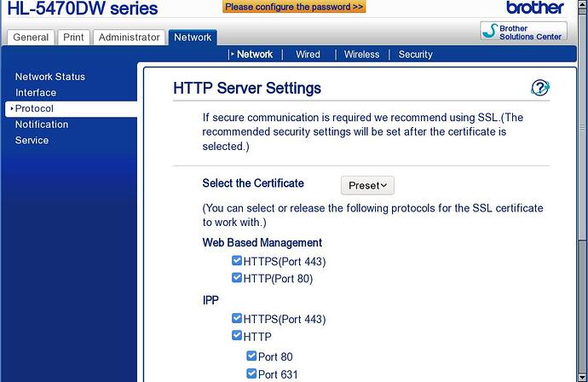Image resolution: width=588 pixels, height=382 pixels.
Task: Go to Notification in the sidebar
Action: (x=42, y=124)
